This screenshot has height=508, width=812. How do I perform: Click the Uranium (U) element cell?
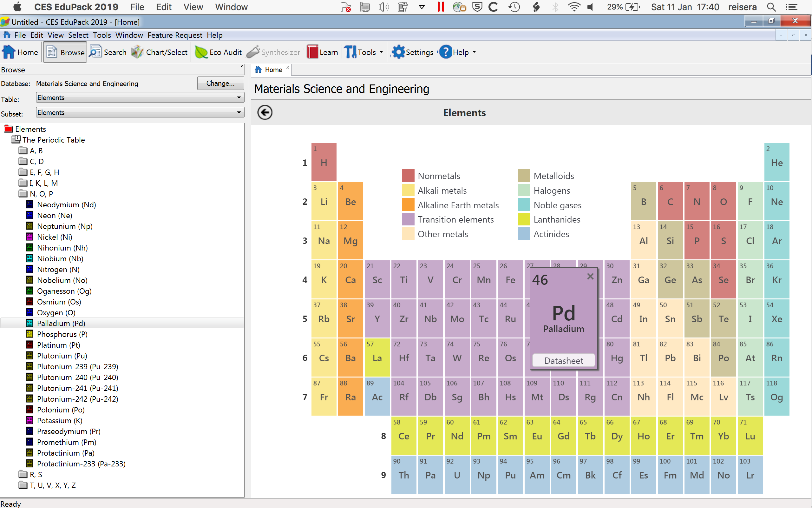(457, 474)
